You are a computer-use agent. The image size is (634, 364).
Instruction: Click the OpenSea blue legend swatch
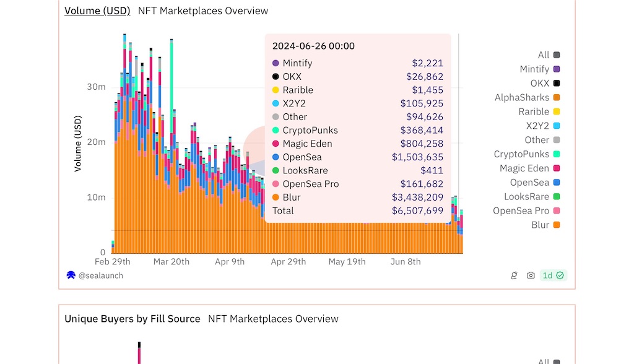(x=557, y=183)
